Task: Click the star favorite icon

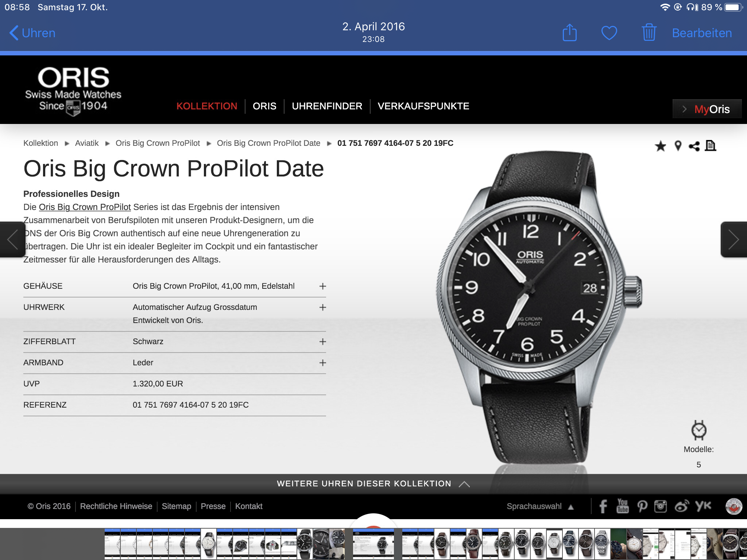Action: [660, 146]
